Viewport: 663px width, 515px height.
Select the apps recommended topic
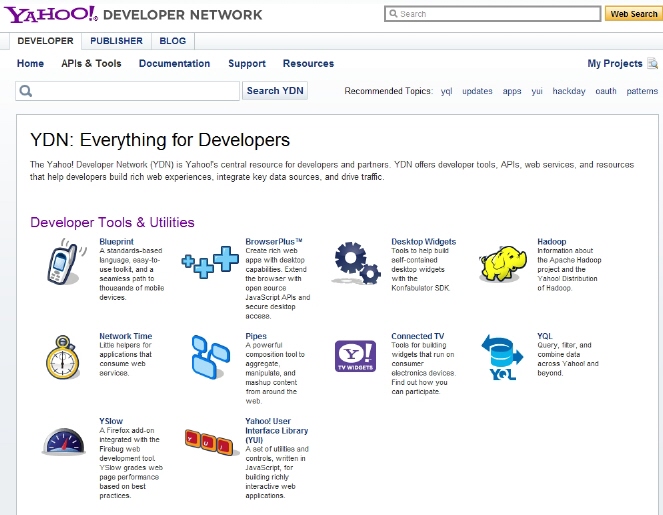tap(512, 91)
